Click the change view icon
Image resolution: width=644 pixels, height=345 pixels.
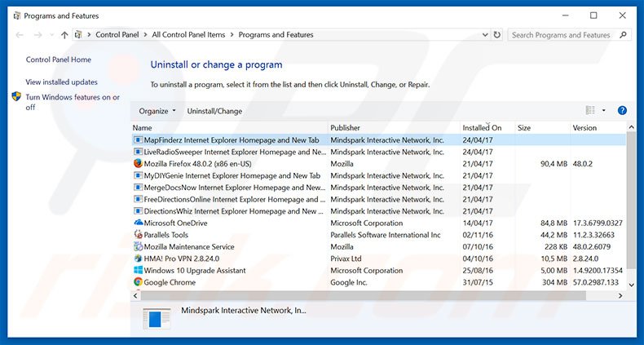pyautogui.click(x=590, y=110)
